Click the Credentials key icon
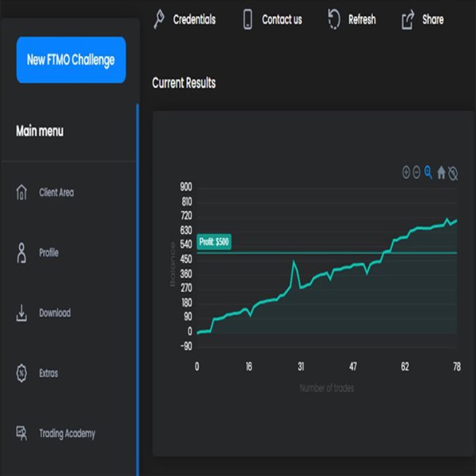The width and height of the screenshot is (476, 476). point(159,19)
